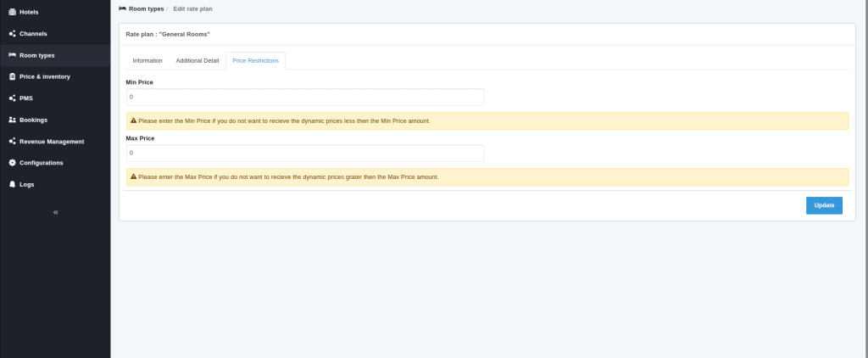Click the PMS sidebar icon
The image size is (868, 358).
click(12, 98)
